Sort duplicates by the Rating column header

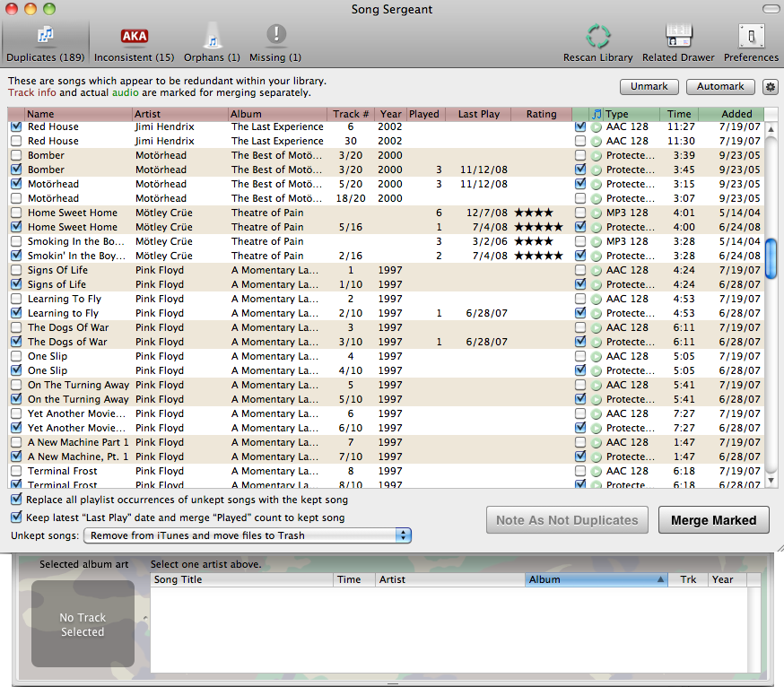tap(541, 114)
